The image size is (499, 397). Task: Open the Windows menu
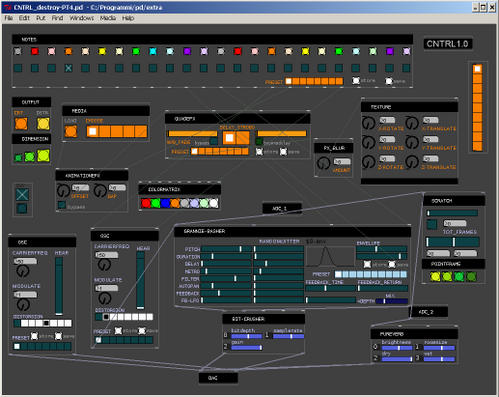click(x=82, y=18)
